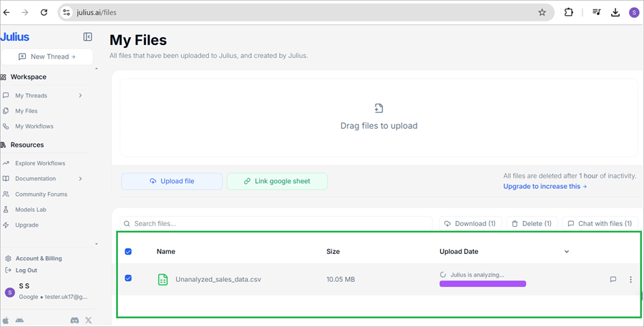Click the Upload file button
This screenshot has width=644, height=327.
click(172, 181)
